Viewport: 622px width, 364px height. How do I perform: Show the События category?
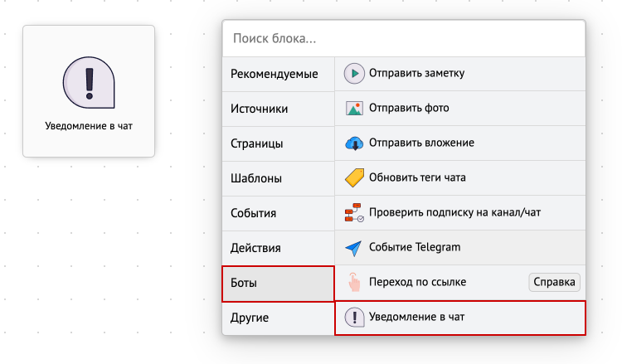(x=278, y=213)
